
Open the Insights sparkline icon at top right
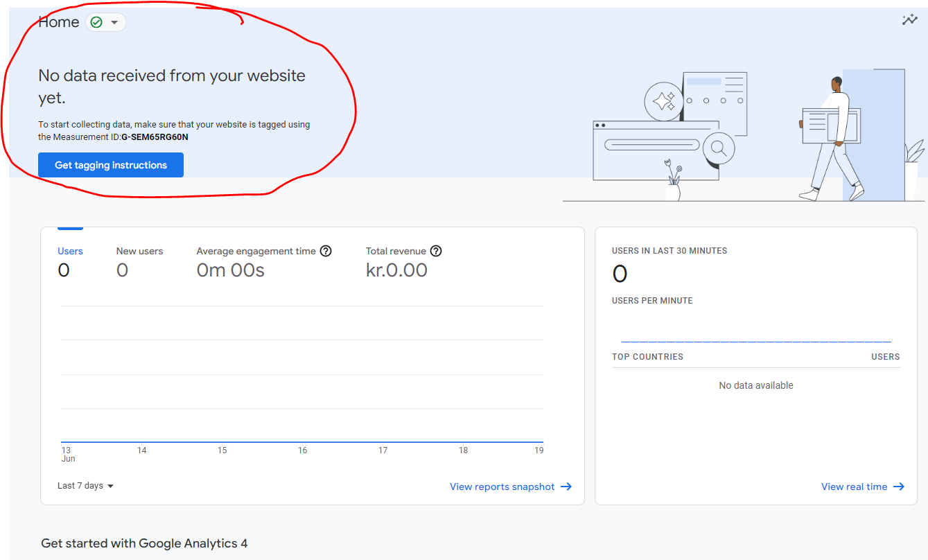(909, 20)
